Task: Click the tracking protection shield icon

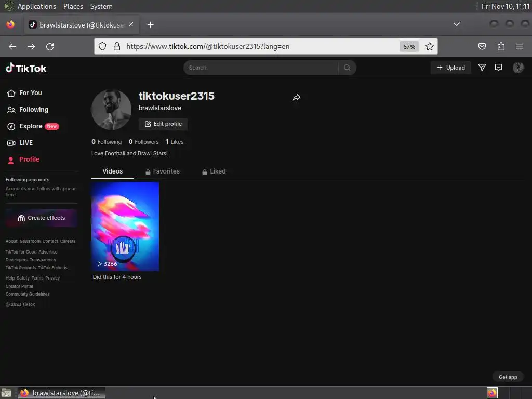Action: click(102, 46)
